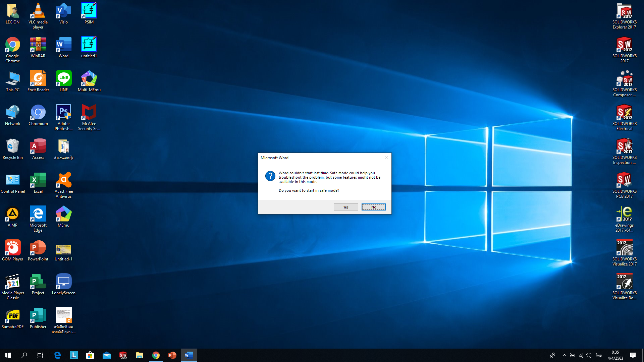
Task: Select the SOLIDWORKS Composer shortcut
Action: click(x=624, y=84)
